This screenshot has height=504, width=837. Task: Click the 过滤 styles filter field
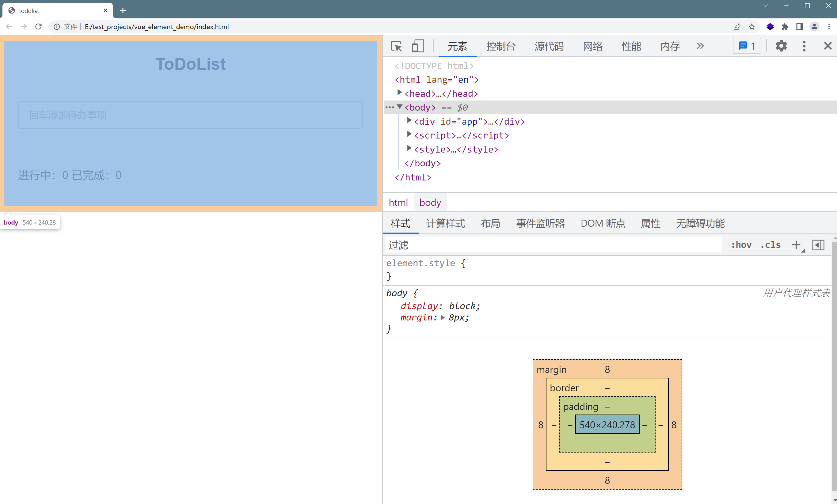point(476,245)
